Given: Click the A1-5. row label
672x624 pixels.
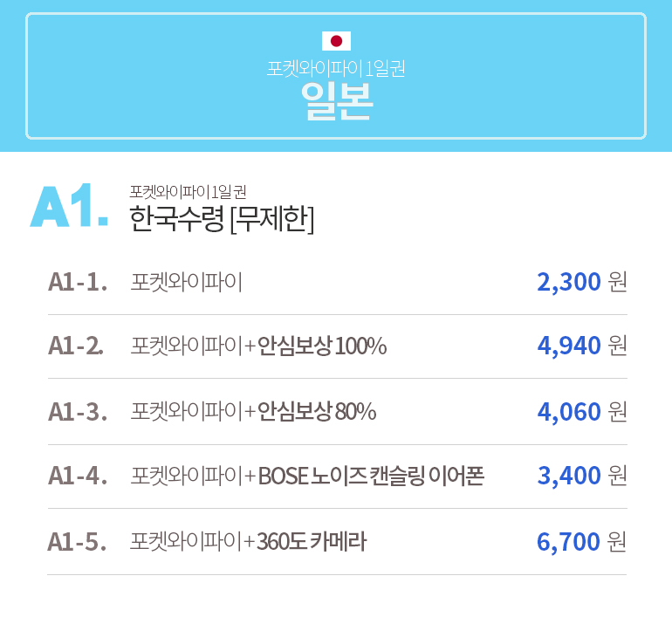Looking at the screenshot, I should [77, 542].
